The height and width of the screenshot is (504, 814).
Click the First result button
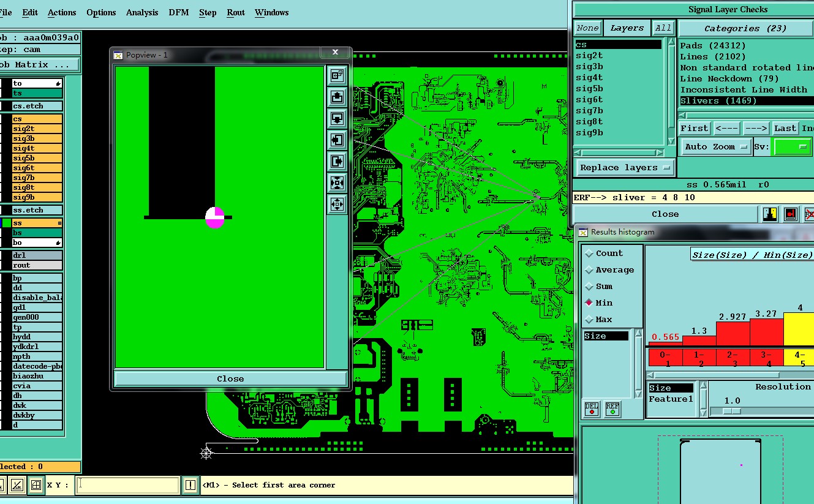tap(694, 129)
